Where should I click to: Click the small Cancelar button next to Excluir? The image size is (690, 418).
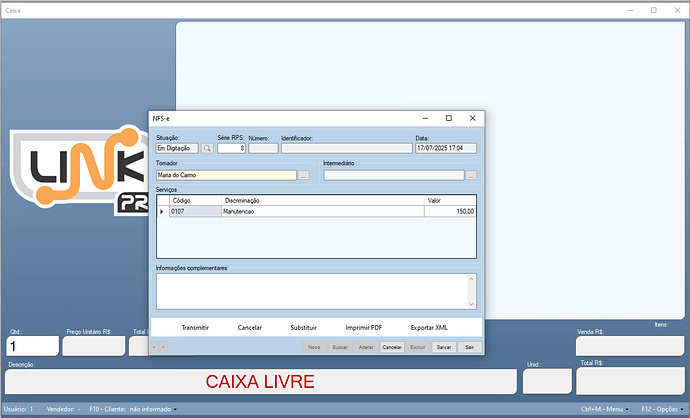[392, 347]
